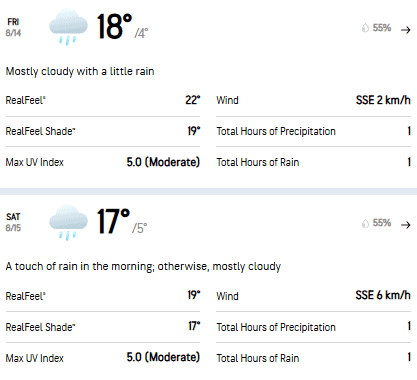Image resolution: width=417 pixels, height=380 pixels.
Task: Click Saturday's RealFeel Shade row
Action: pyautogui.click(x=103, y=327)
